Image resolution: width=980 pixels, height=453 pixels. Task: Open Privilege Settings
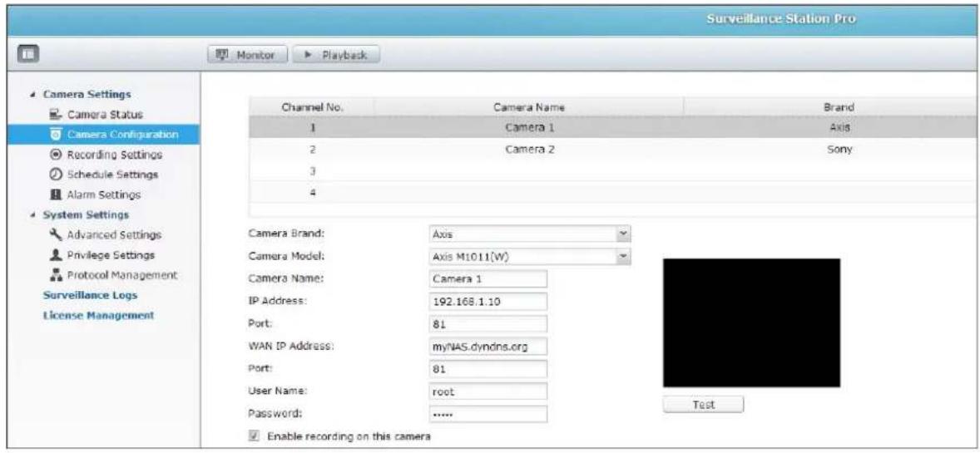[110, 255]
